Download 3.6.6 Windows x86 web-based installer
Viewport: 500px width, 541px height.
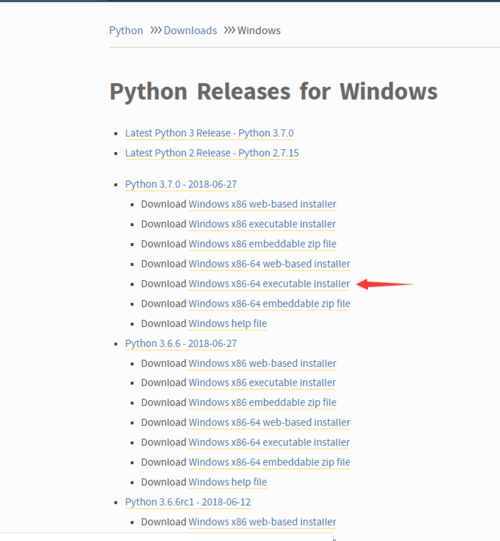(262, 363)
